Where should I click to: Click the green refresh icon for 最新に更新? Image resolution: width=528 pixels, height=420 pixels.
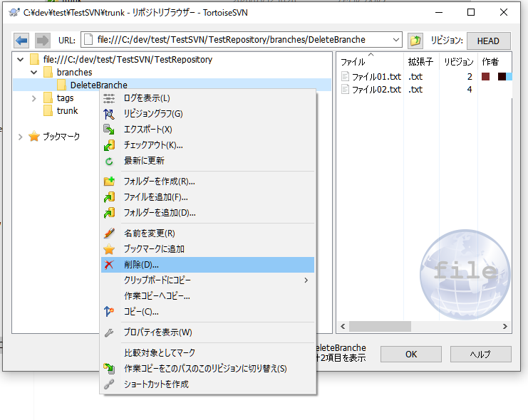109,161
